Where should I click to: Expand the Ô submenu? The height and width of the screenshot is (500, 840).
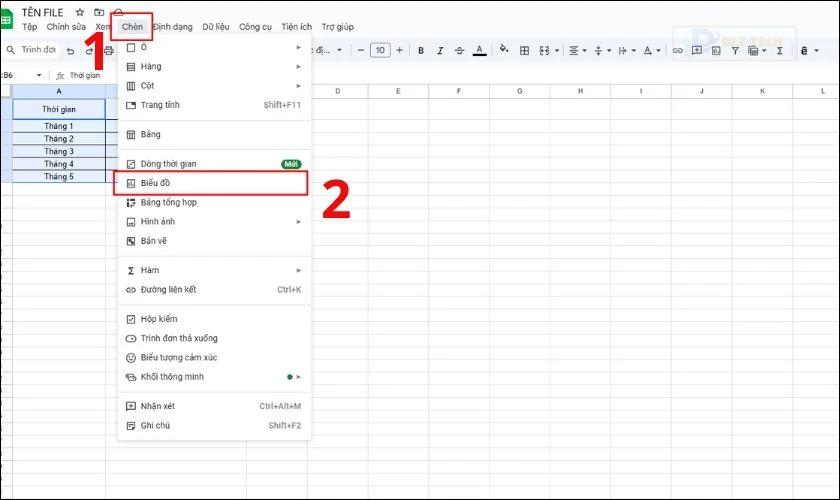click(214, 47)
